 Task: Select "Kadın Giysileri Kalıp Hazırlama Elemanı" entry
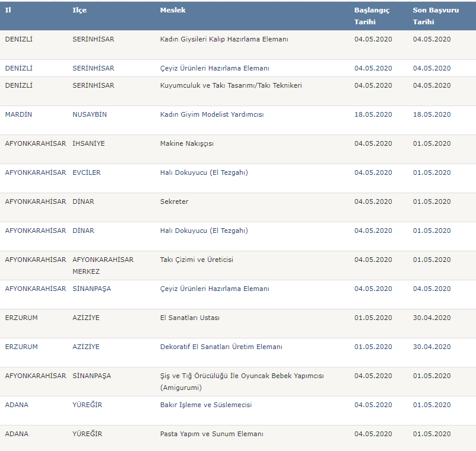(x=224, y=39)
